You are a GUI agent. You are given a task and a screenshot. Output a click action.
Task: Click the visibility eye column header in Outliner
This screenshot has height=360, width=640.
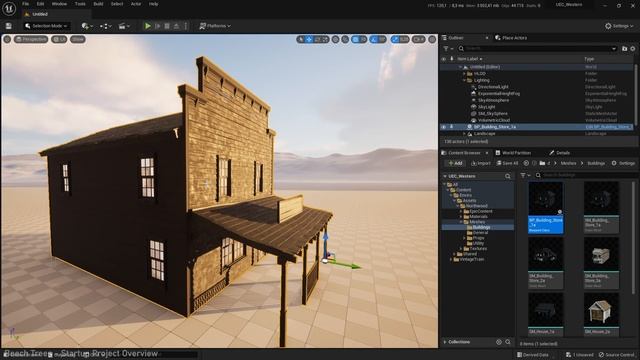coord(444,59)
